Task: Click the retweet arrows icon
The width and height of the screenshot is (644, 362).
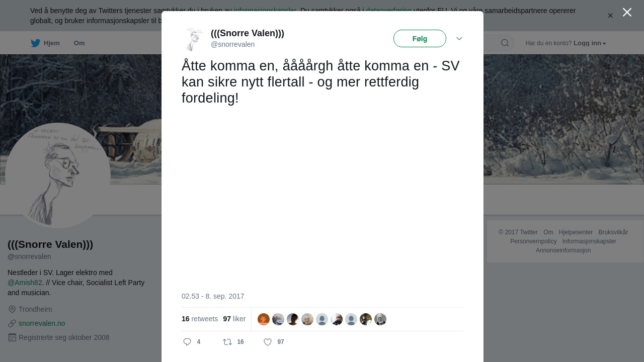Action: click(227, 342)
